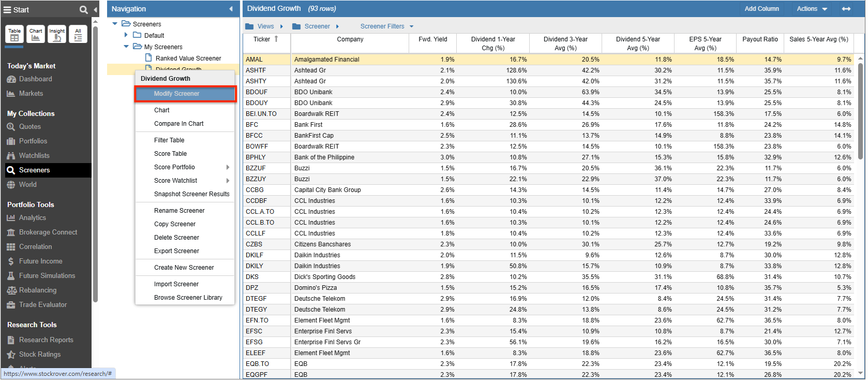Click the expand-width arrows icon
868x381 pixels.
coord(846,9)
